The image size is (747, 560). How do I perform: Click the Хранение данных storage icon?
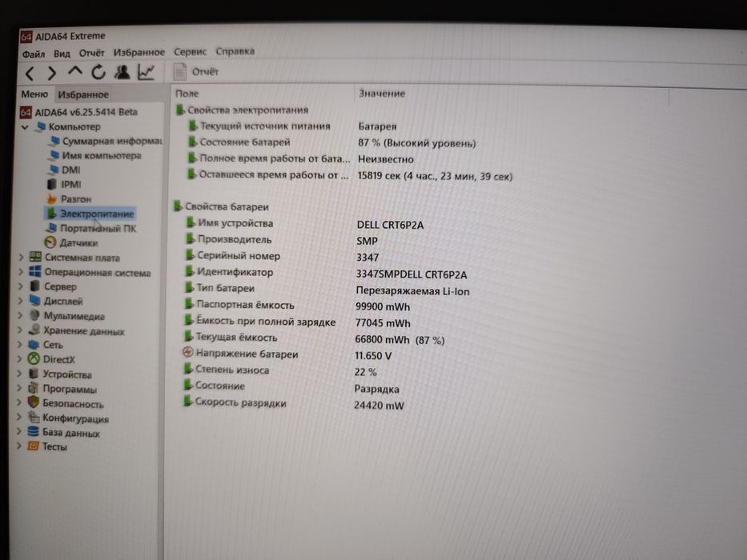click(x=34, y=330)
